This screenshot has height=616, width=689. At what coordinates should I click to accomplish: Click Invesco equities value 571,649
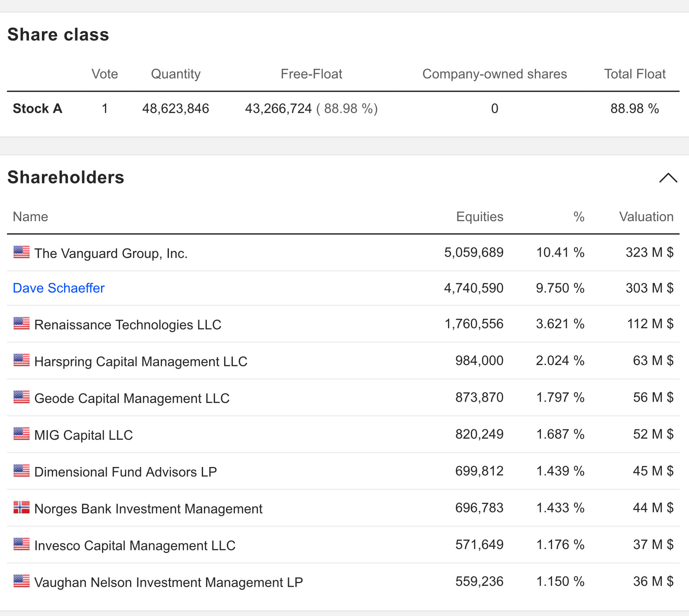(x=479, y=545)
